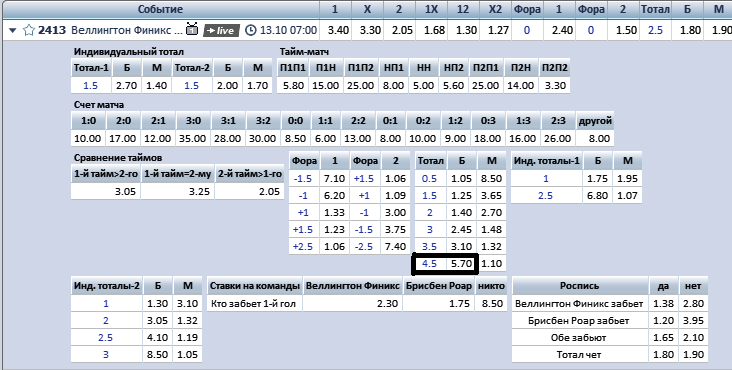Select Обе забьют нет odds 2.10
Viewport: 732px width, 370px height.
pyautogui.click(x=693, y=337)
